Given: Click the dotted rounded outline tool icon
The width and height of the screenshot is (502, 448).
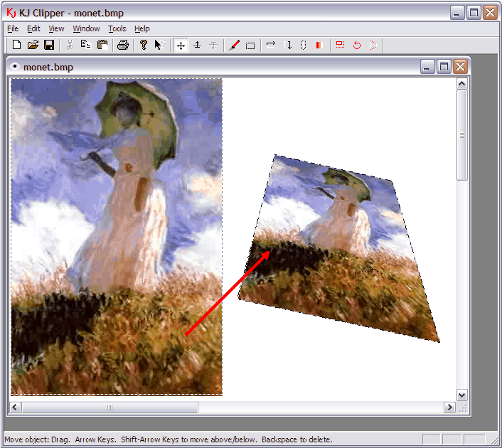Looking at the screenshot, I should click(303, 45).
